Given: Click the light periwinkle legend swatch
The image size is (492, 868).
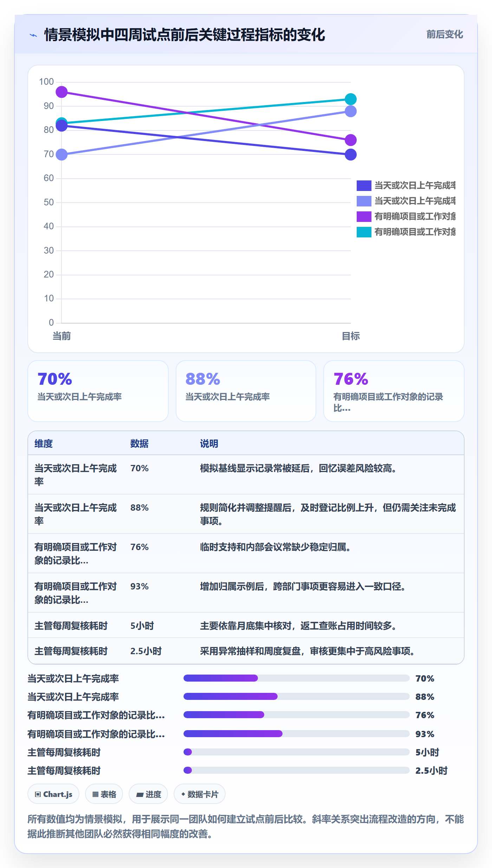Looking at the screenshot, I should point(364,201).
